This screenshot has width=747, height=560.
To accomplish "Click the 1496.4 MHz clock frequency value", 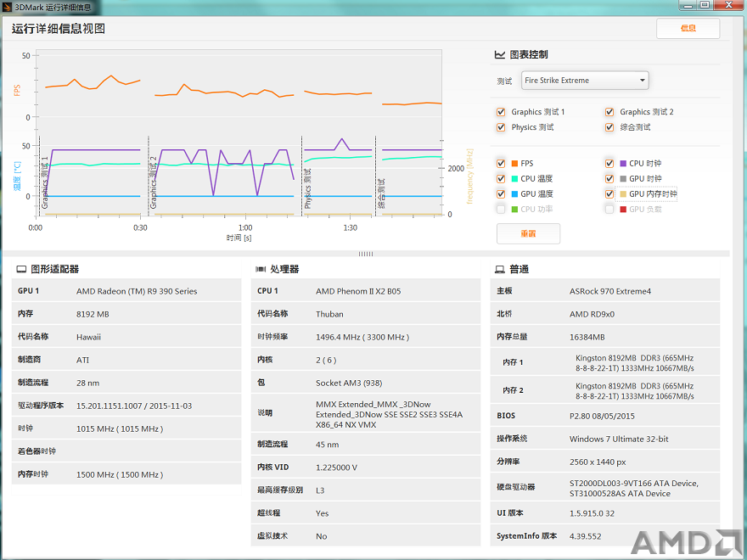I will tap(362, 337).
